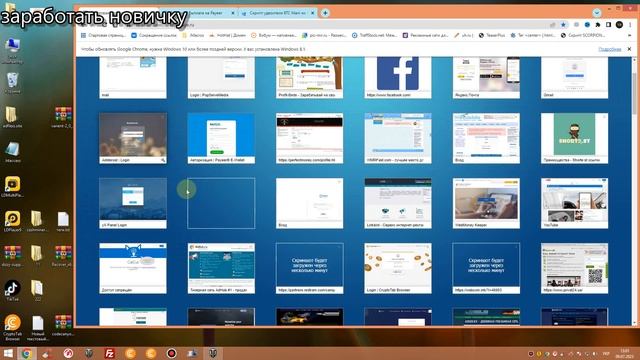
Task: Open the Яндекс Почта speed dial tile
Action: [486, 78]
